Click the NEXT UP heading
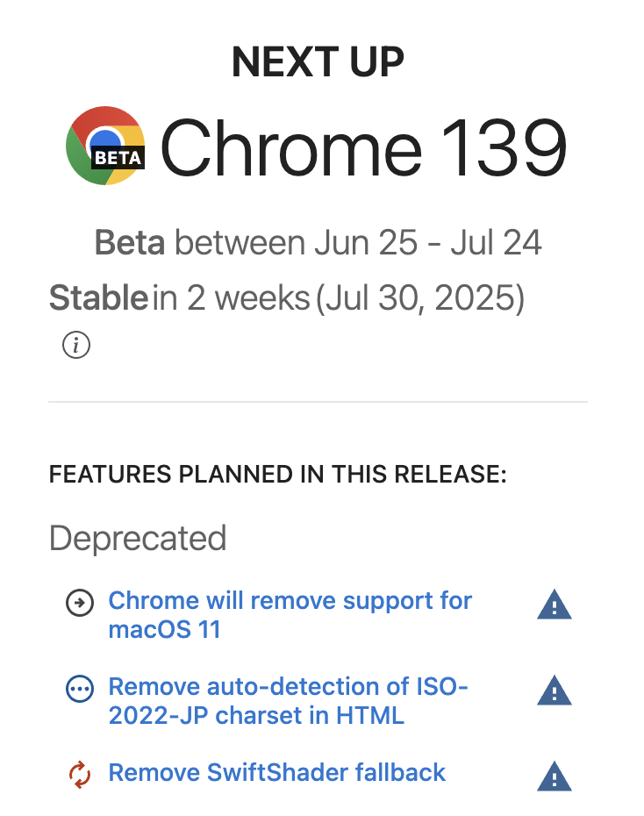 click(x=318, y=62)
